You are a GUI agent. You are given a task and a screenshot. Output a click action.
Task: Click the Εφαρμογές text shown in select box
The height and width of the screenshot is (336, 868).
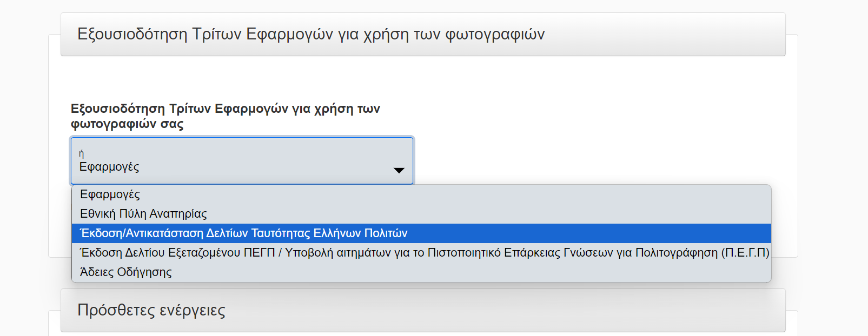click(109, 167)
